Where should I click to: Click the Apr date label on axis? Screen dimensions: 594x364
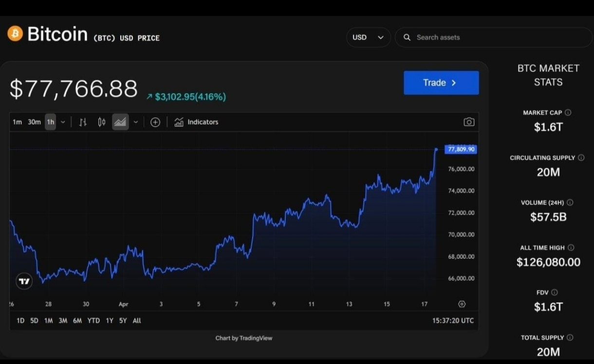[123, 304]
